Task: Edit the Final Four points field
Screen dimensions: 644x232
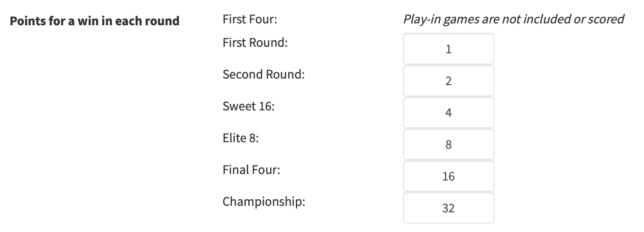Action: [x=448, y=176]
